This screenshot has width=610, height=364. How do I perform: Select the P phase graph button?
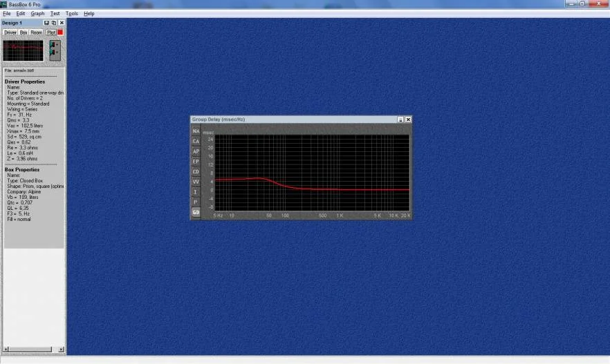[x=196, y=202]
